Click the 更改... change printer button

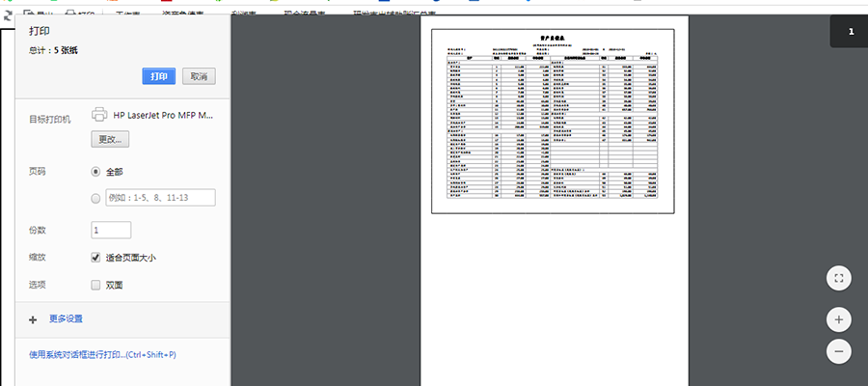pos(111,139)
